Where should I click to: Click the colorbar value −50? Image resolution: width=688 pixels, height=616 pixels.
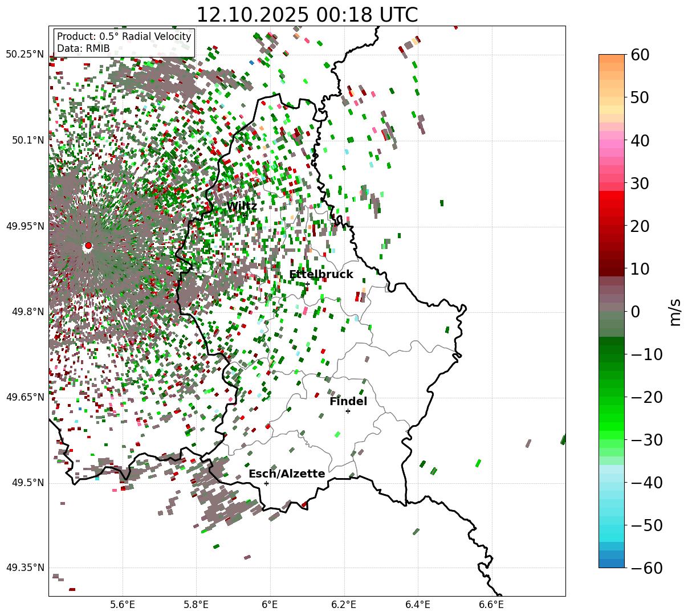[x=646, y=525]
